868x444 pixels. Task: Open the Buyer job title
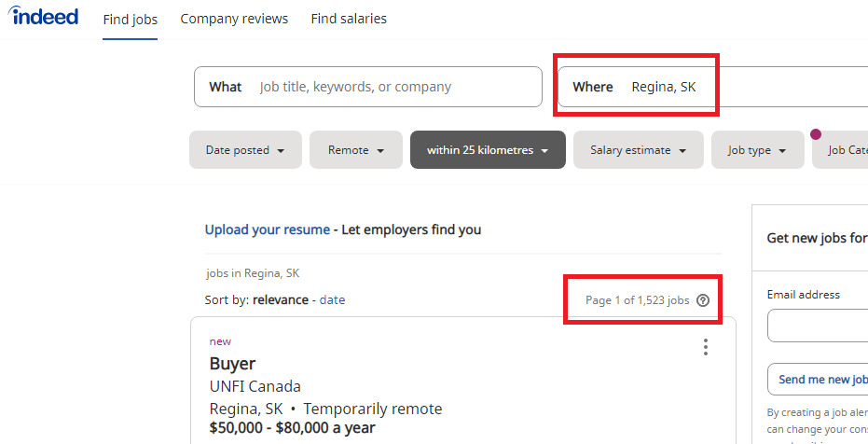[x=232, y=364]
